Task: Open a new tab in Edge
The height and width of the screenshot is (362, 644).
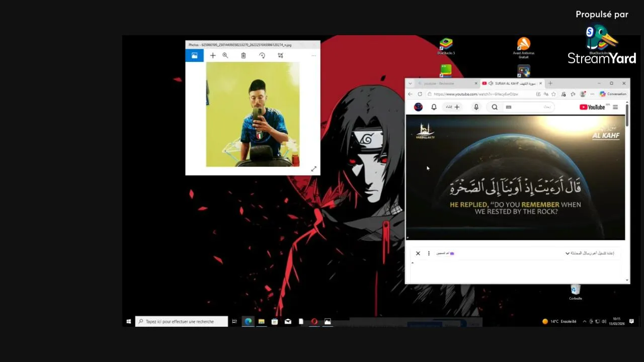Action: point(550,83)
